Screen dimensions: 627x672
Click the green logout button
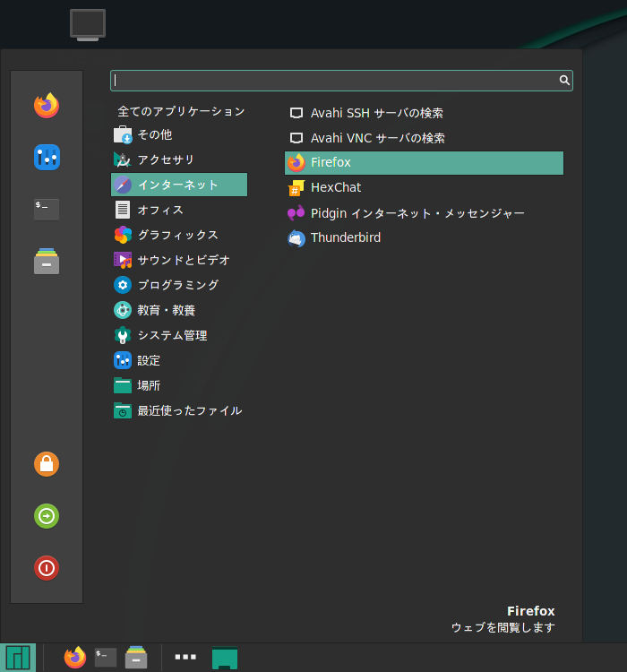47,516
